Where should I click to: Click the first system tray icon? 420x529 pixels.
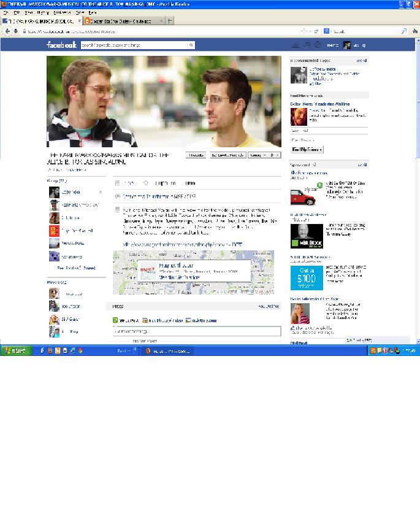[373, 350]
